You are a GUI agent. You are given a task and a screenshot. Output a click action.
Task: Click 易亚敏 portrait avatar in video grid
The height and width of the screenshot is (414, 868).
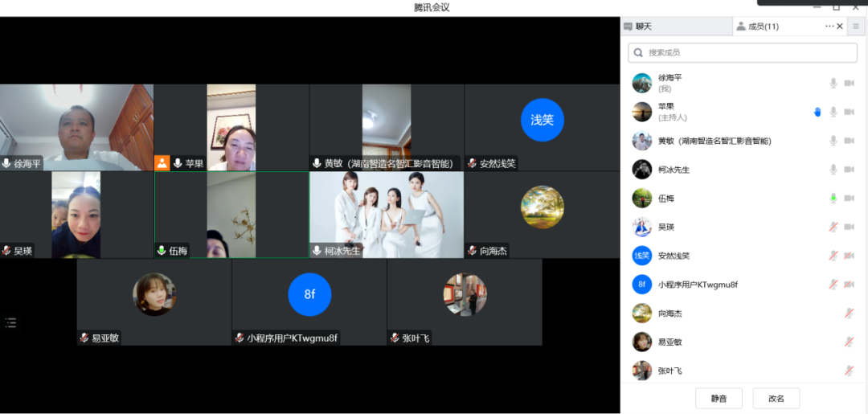[x=154, y=294]
